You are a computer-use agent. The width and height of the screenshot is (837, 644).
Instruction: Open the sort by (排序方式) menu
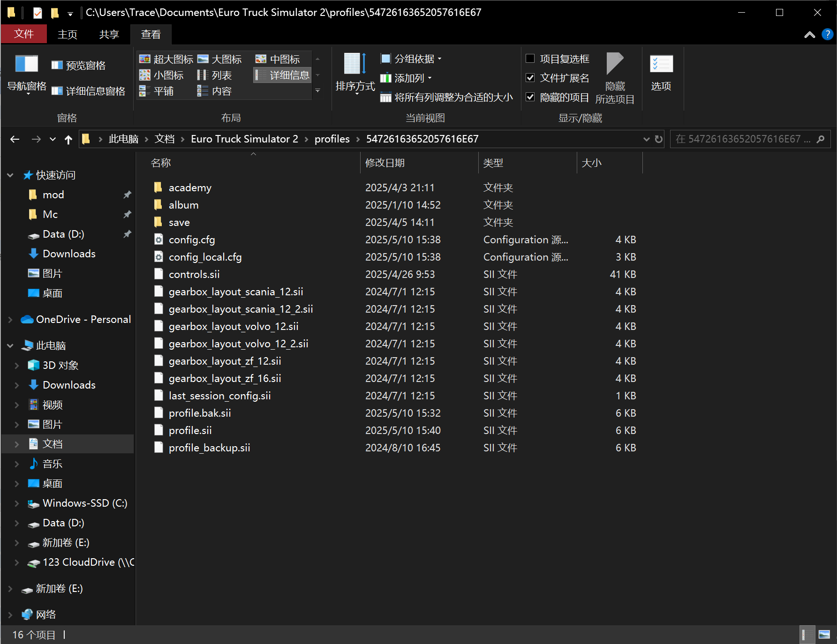[x=355, y=74]
